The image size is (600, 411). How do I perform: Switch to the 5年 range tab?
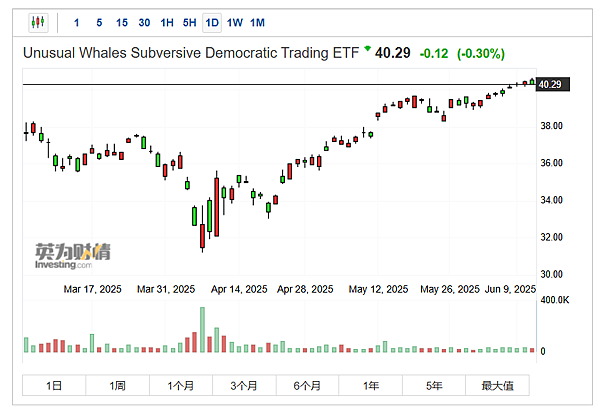[434, 386]
